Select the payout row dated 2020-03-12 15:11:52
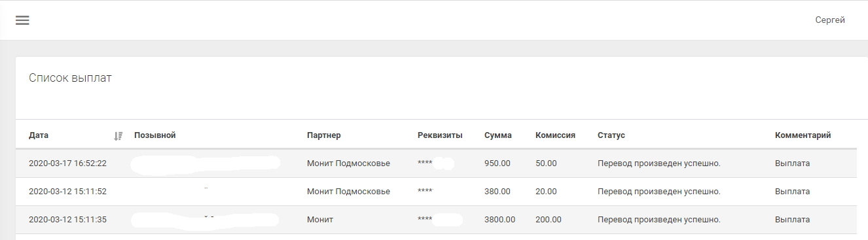Screen dimensions: 868x240 (x=436, y=192)
